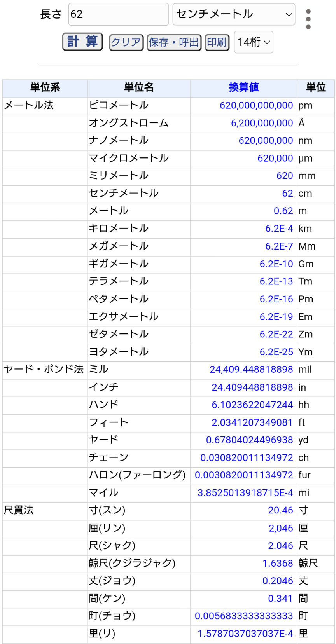
Task: Open the 保存・呼出 save/recall button
Action: pos(174,42)
